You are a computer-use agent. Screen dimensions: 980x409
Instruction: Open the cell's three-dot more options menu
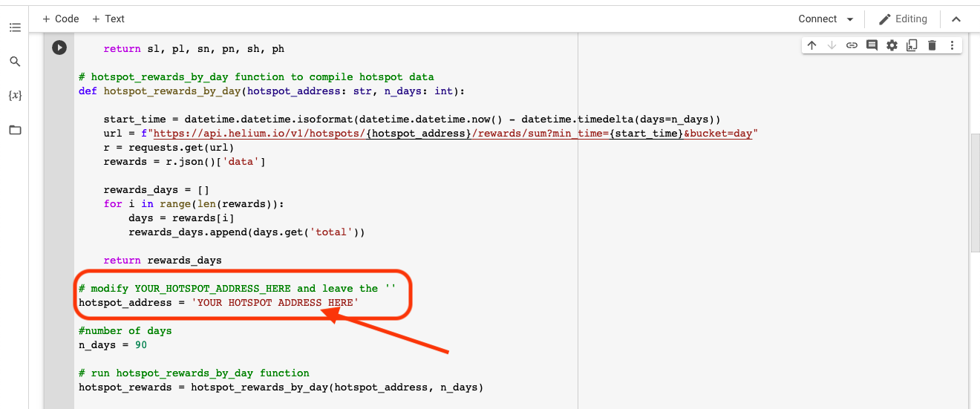click(952, 45)
